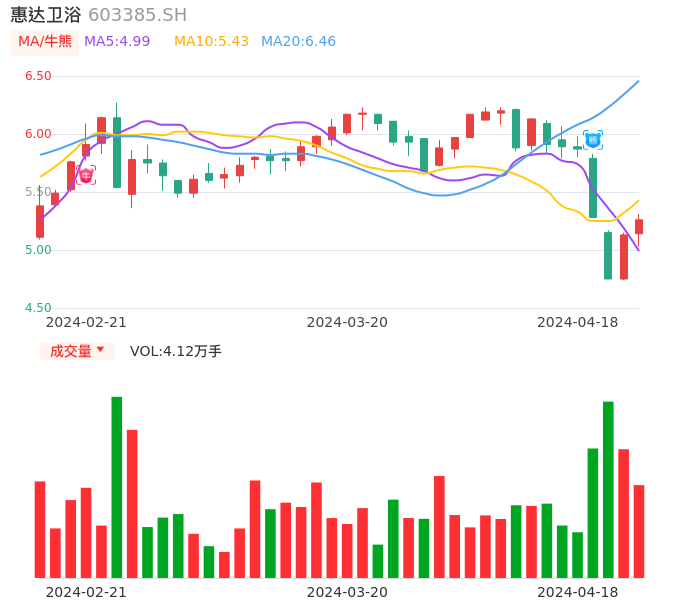The height and width of the screenshot is (606, 686).
Task: Click the final red volume bar on the right
Action: (x=639, y=531)
